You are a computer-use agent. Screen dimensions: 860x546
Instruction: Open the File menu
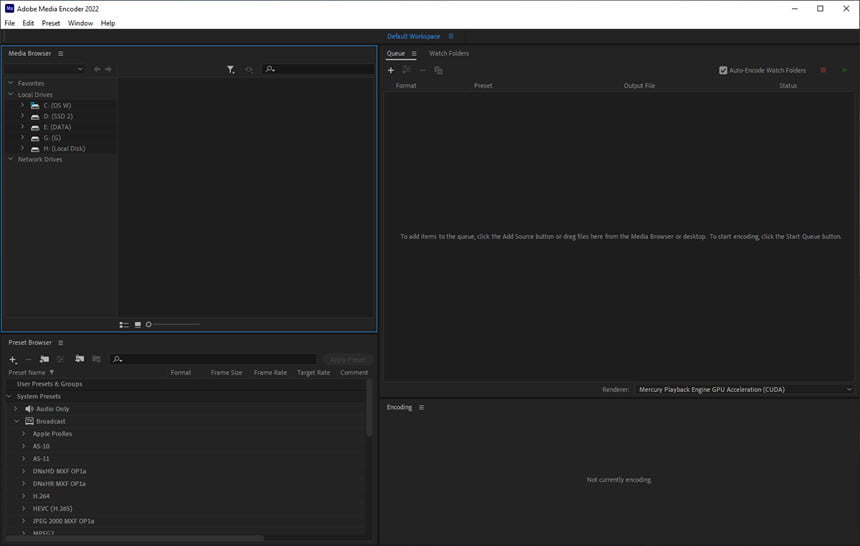(x=10, y=23)
